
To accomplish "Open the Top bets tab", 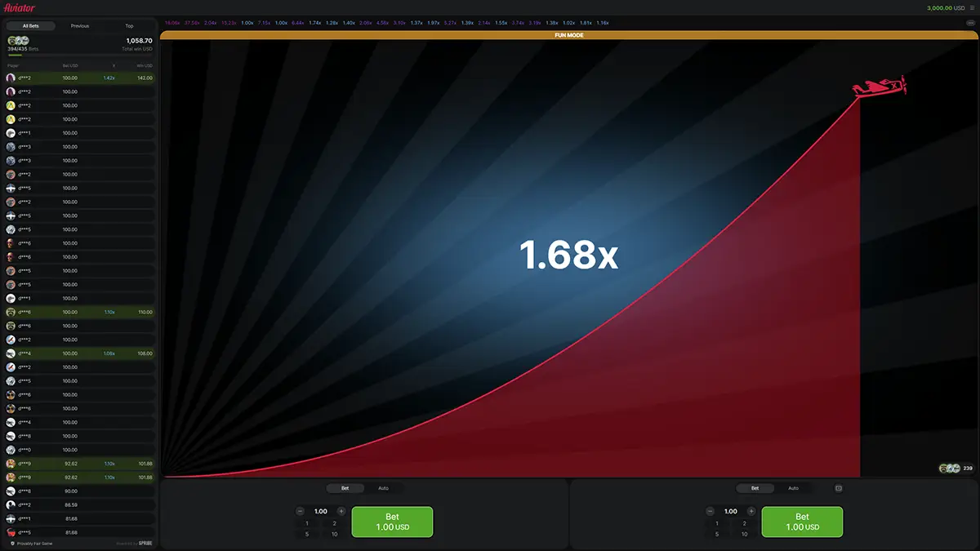I will tap(129, 26).
